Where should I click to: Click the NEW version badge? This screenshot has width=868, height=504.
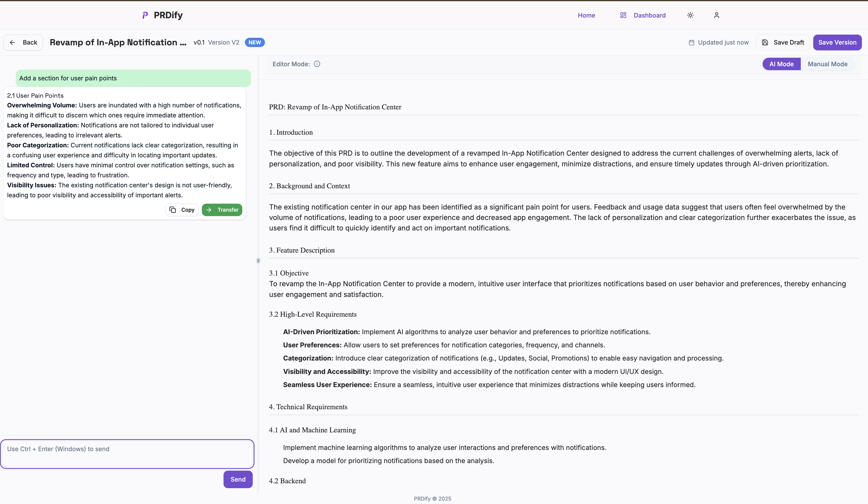254,42
